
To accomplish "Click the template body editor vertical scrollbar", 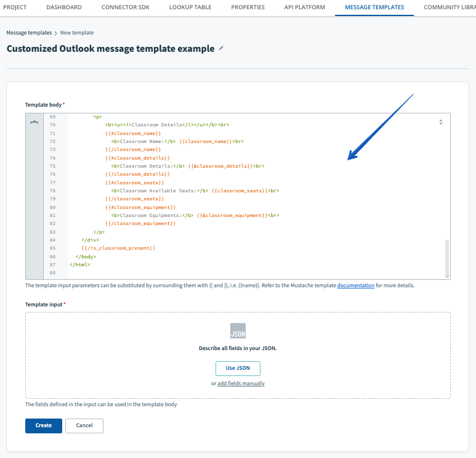I will (447, 256).
